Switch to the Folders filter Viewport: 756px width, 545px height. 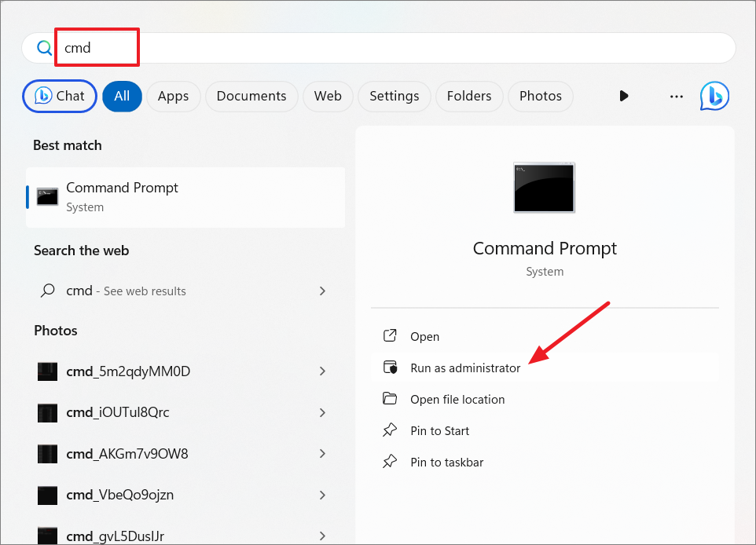(469, 97)
